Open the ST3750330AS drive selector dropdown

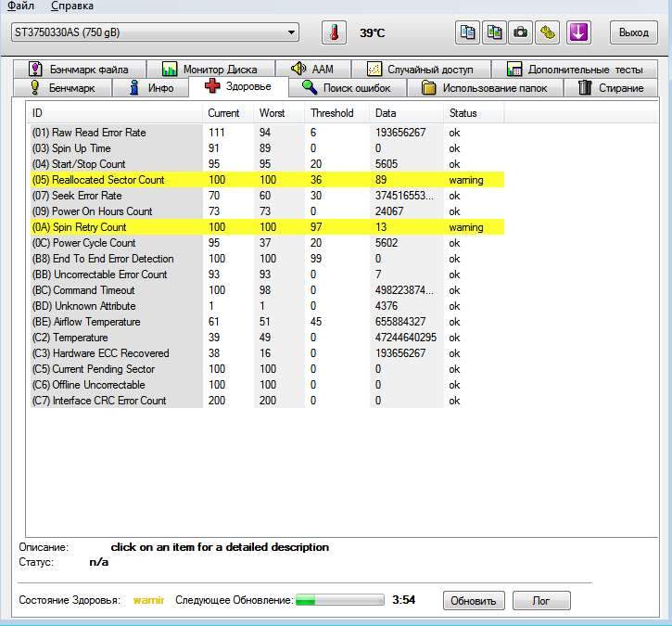tap(154, 32)
